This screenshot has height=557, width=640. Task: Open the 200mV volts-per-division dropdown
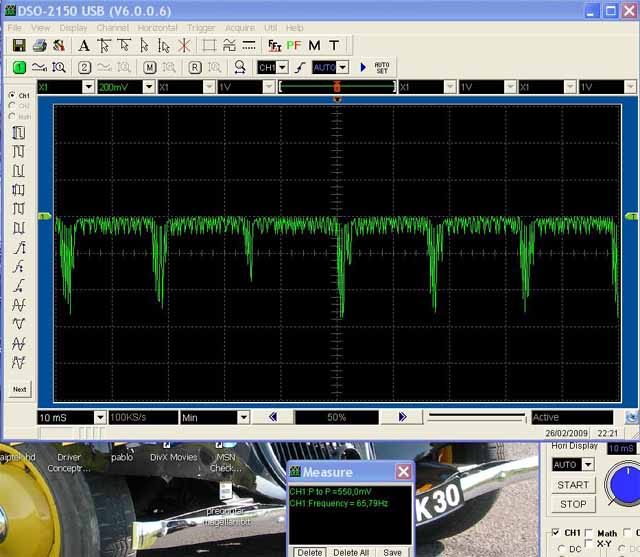149,87
